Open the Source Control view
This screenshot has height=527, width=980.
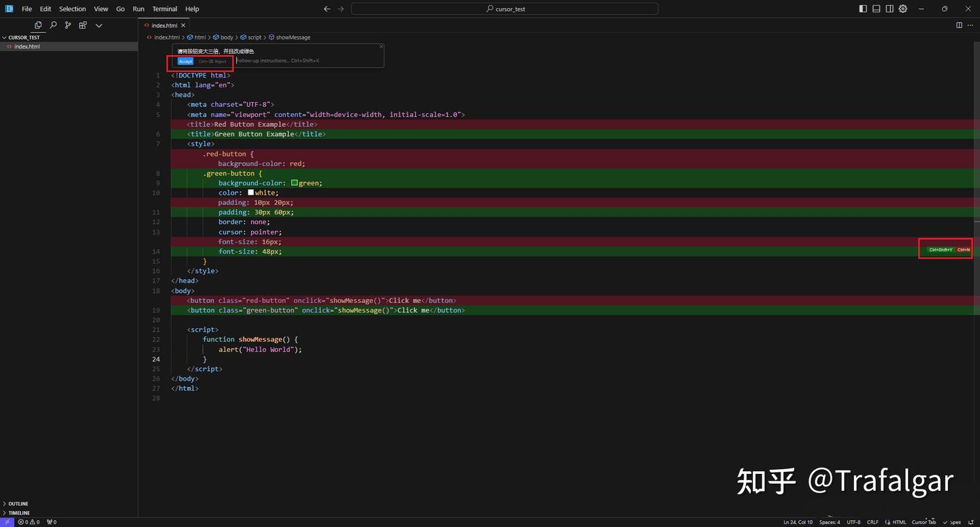(68, 25)
